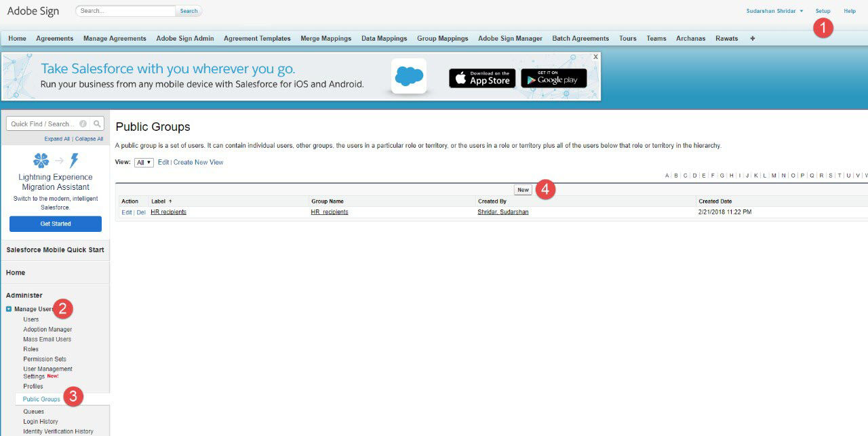Open Permission Sets in sidebar
This screenshot has height=436, width=868.
45,359
